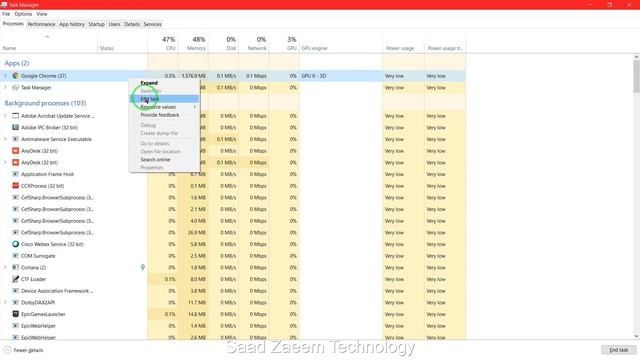Screen dimensions: 640x360
Task: Click the Application Frame Host icon
Action: click(x=16, y=174)
